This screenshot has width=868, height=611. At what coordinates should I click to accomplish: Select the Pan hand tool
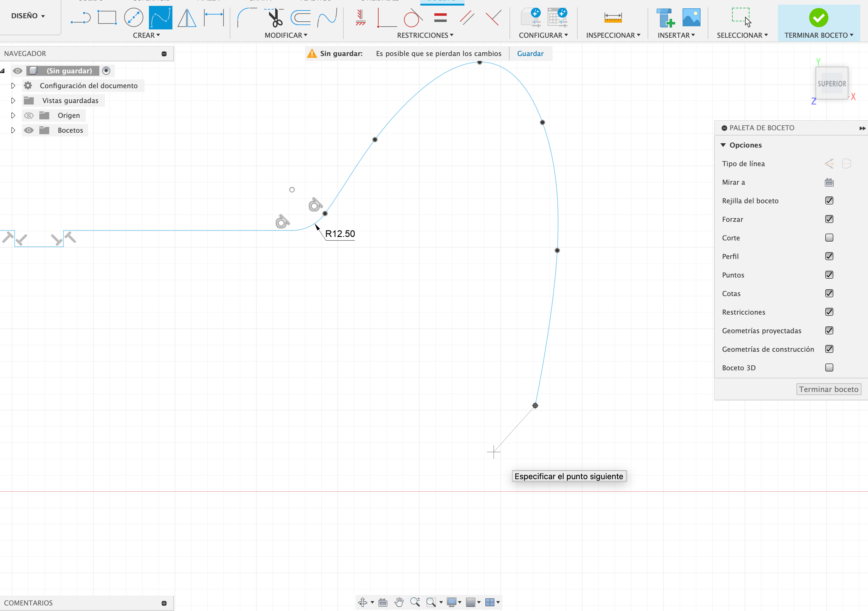point(399,602)
